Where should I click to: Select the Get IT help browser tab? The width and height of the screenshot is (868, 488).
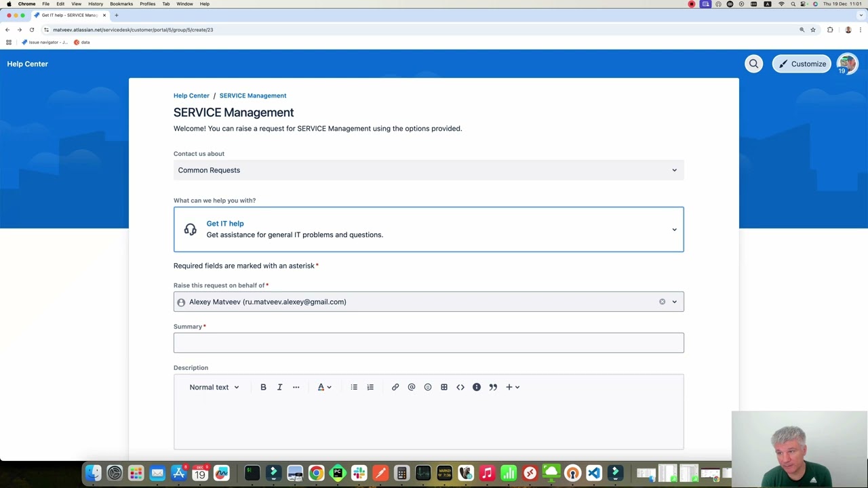click(71, 15)
